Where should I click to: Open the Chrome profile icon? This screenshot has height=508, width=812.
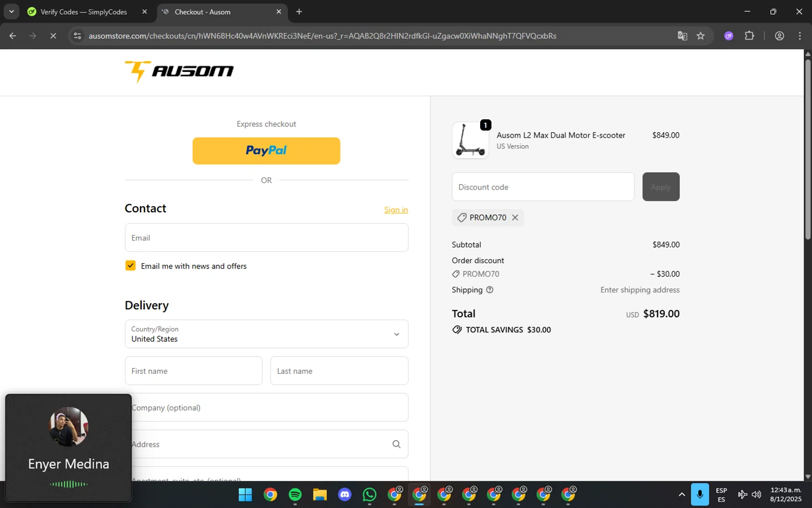(780, 36)
